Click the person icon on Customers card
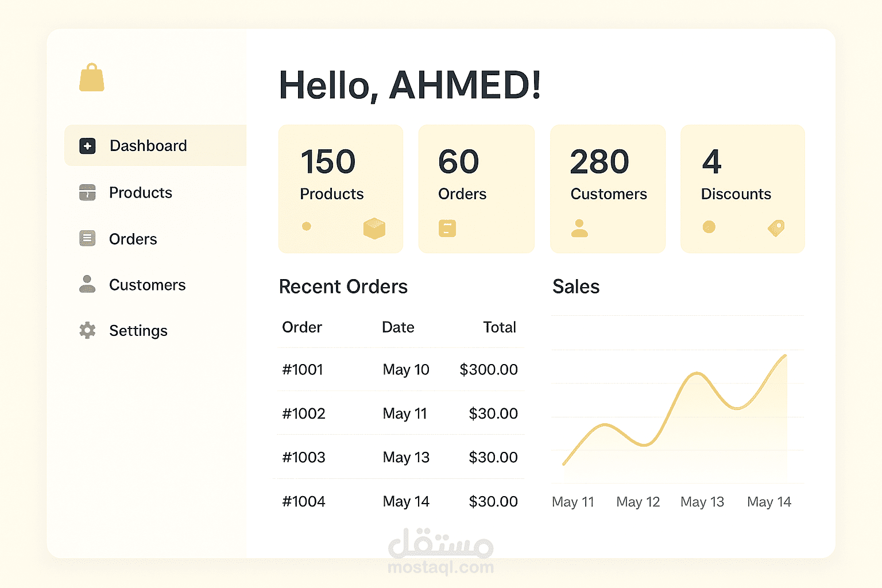The width and height of the screenshot is (882, 588). (579, 229)
